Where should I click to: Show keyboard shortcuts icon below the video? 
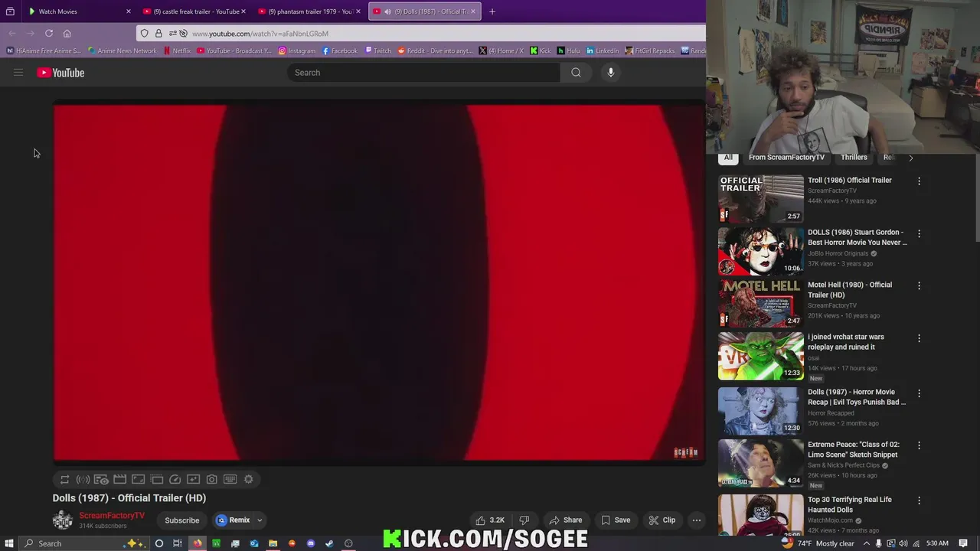click(x=230, y=480)
